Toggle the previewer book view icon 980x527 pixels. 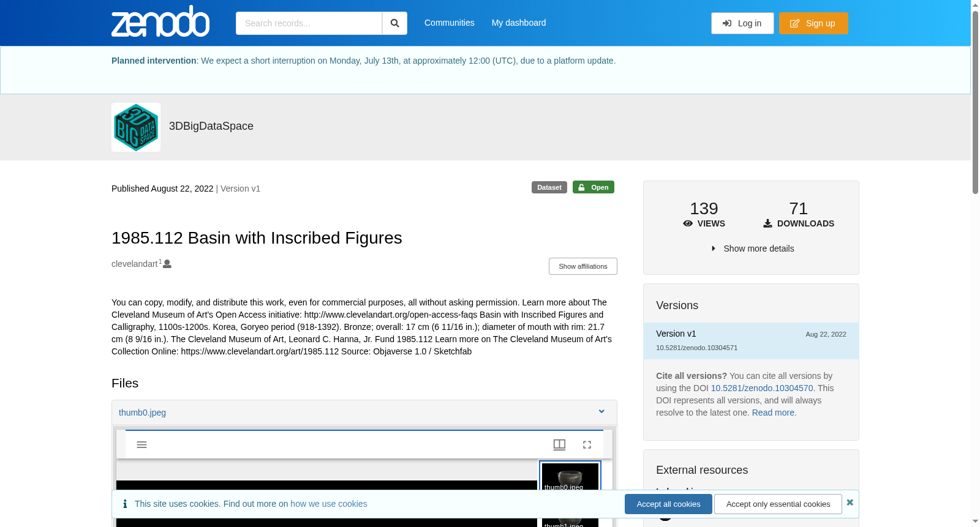click(x=559, y=444)
